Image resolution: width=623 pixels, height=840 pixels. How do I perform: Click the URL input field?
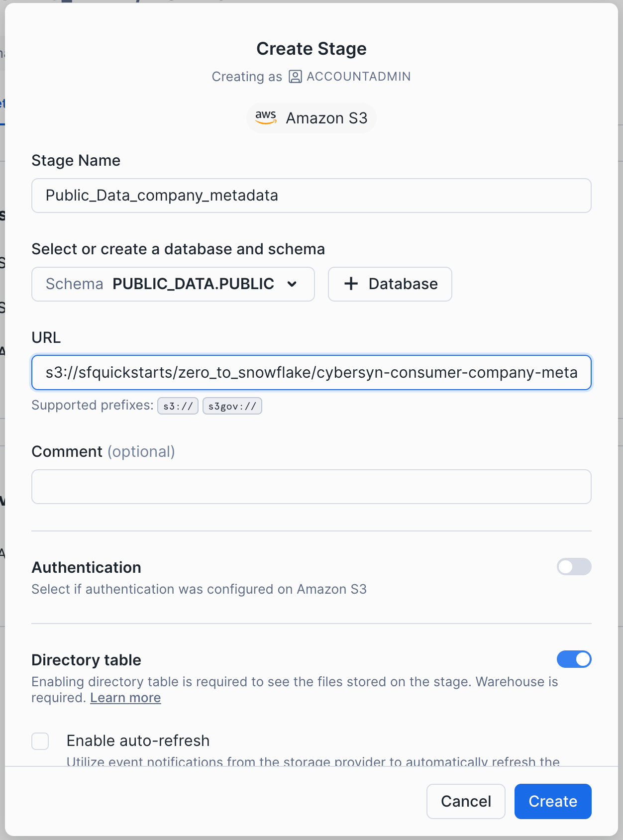point(311,372)
